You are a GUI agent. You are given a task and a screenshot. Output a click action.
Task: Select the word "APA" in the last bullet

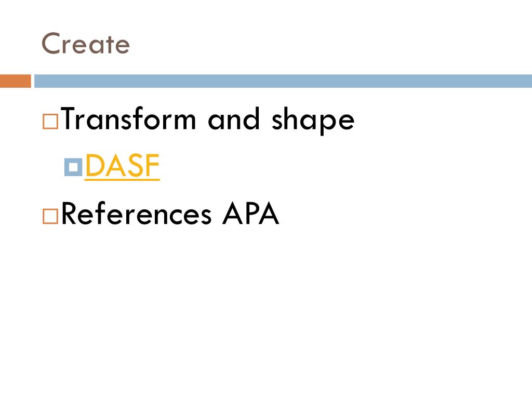click(251, 214)
